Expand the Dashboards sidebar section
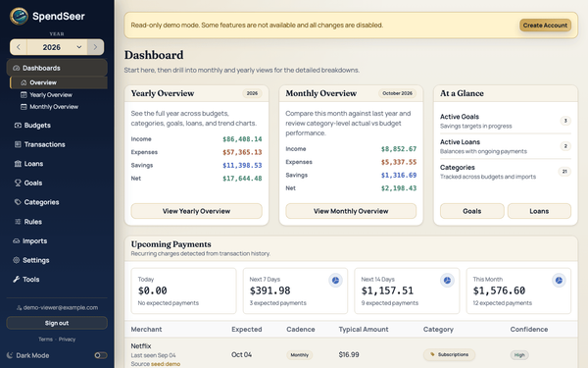Image resolution: width=588 pixels, height=368 pixels. click(57, 68)
